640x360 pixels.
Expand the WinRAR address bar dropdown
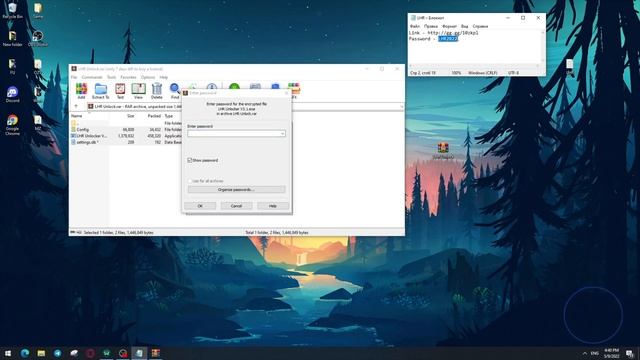[402, 107]
